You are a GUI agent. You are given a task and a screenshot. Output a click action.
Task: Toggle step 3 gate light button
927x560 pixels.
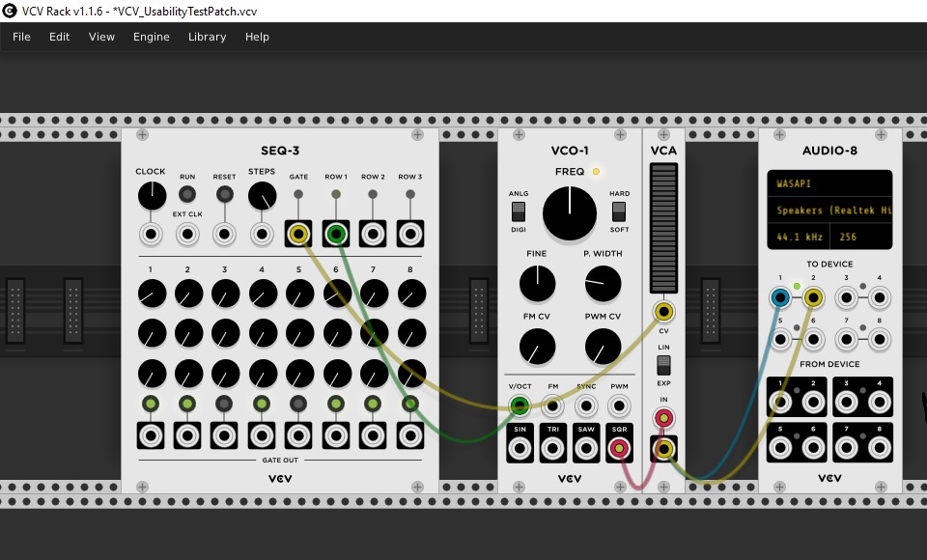coord(224,404)
